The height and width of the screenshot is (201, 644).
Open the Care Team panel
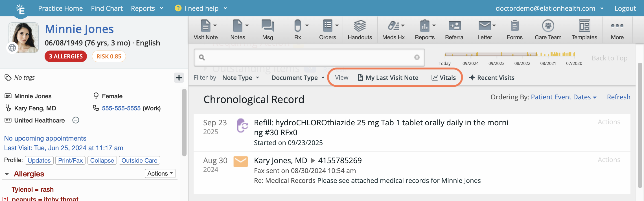[x=548, y=30]
